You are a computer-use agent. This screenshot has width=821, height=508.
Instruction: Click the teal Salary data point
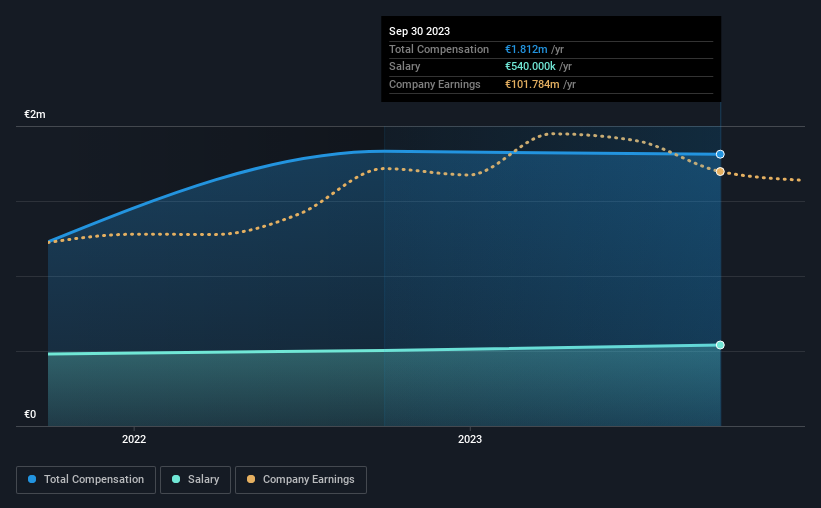[720, 345]
